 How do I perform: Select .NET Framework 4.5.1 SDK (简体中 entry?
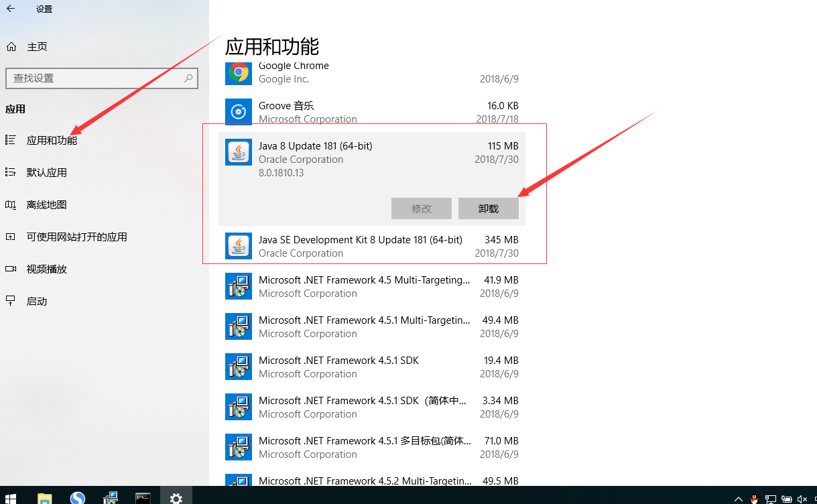click(x=372, y=407)
